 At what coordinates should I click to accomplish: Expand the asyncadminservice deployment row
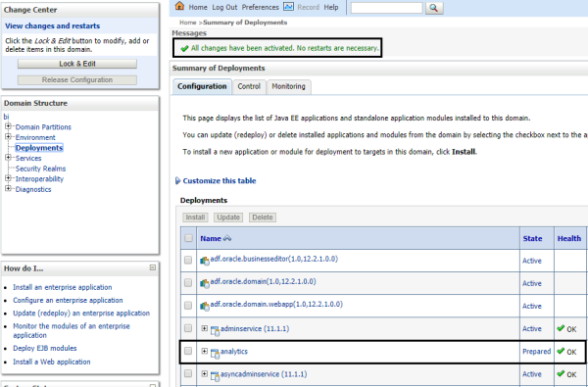pos(204,374)
